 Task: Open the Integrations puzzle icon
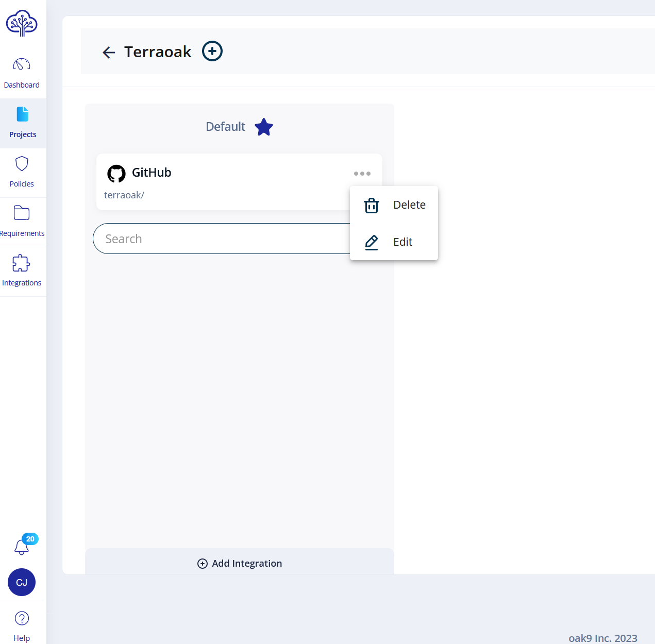click(22, 263)
